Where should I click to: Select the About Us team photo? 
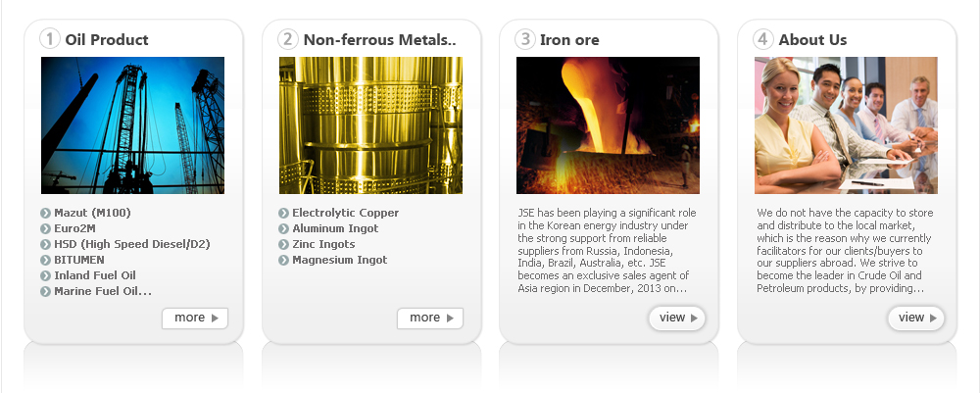coord(846,124)
